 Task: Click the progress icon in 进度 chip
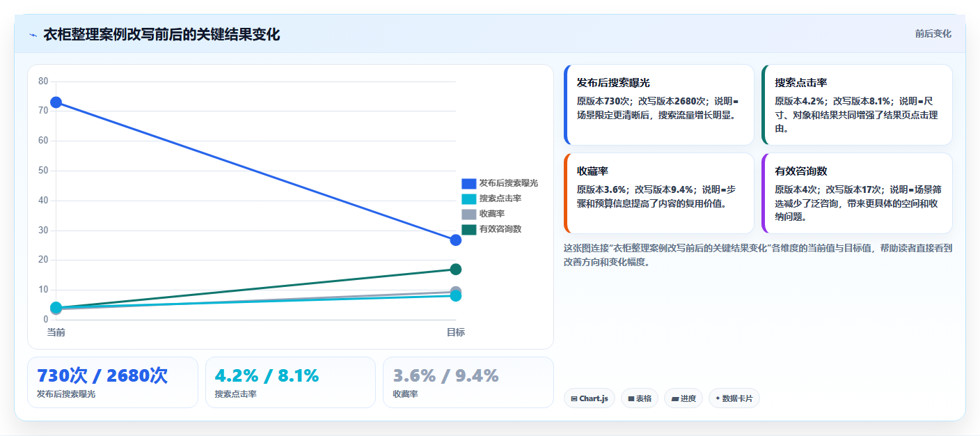[x=674, y=399]
